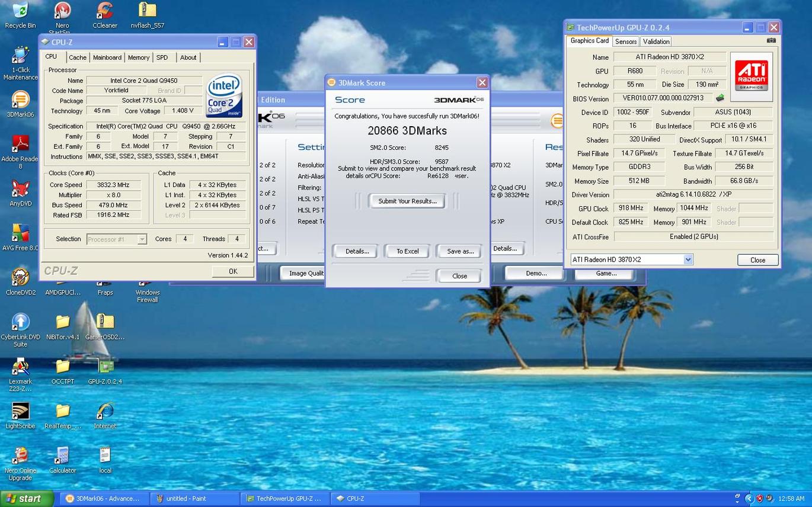The image size is (812, 507).
Task: Click the GPU Clock 918 MHz field
Action: (x=631, y=208)
